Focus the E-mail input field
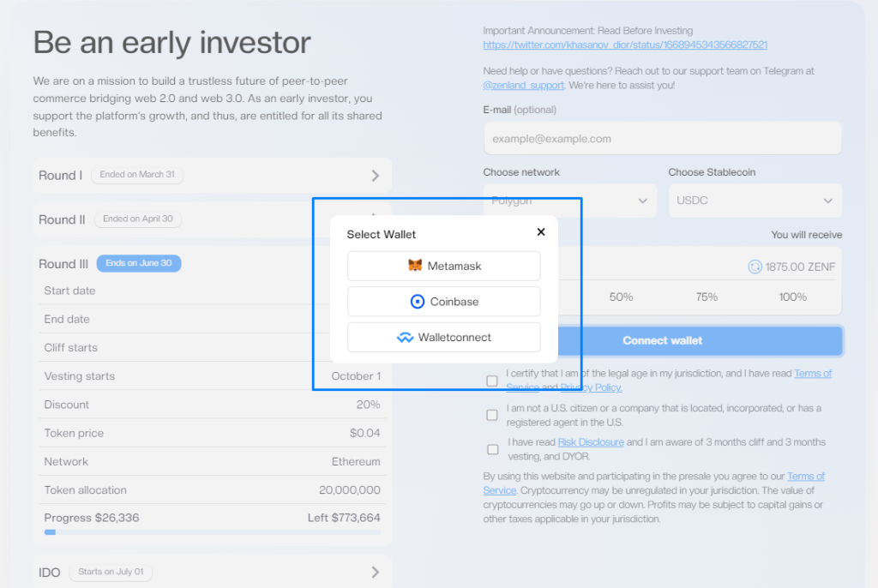This screenshot has width=878, height=588. tap(663, 138)
